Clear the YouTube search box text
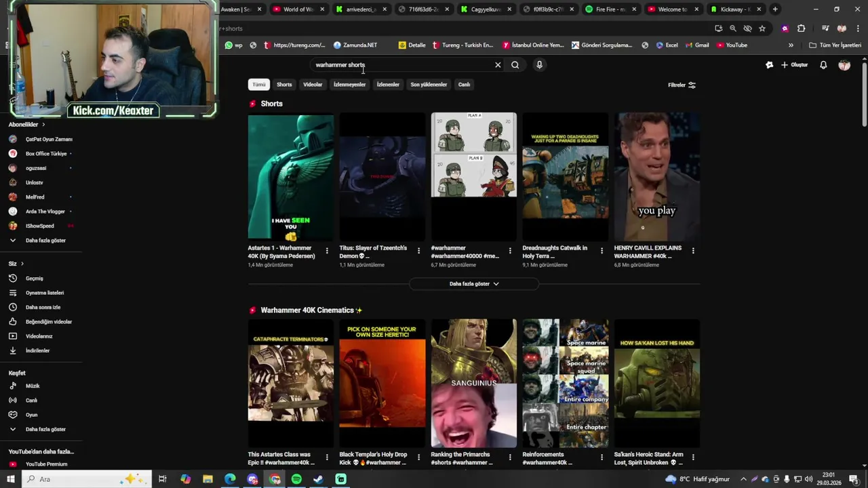Screen dimensions: 868x488 coord(498,65)
